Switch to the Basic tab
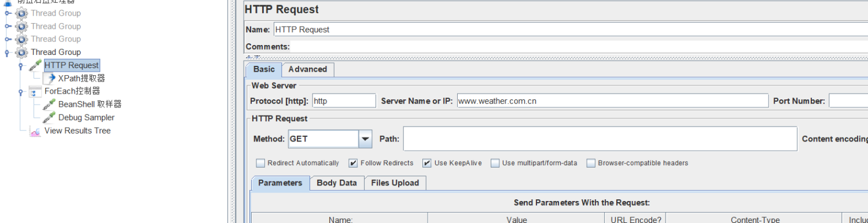 coord(264,69)
